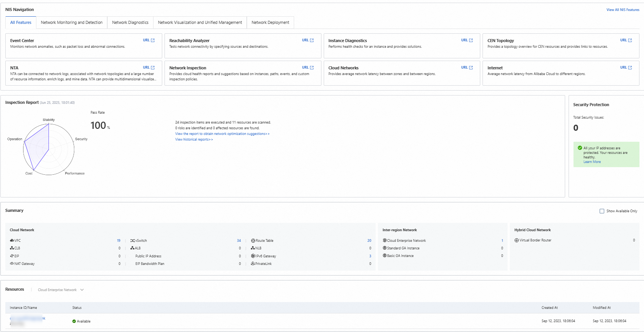Click EIP Bandwidth Plan in Summary
The image size is (644, 332).
tap(150, 264)
